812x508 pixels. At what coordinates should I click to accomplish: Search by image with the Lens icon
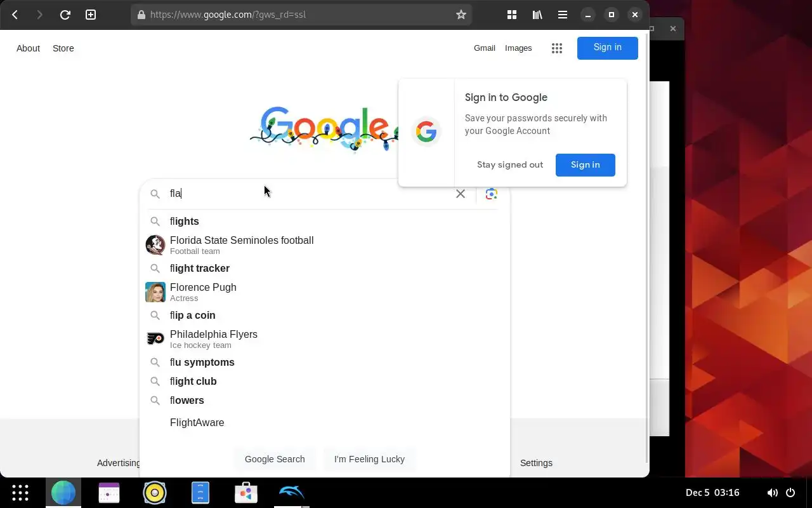click(491, 194)
